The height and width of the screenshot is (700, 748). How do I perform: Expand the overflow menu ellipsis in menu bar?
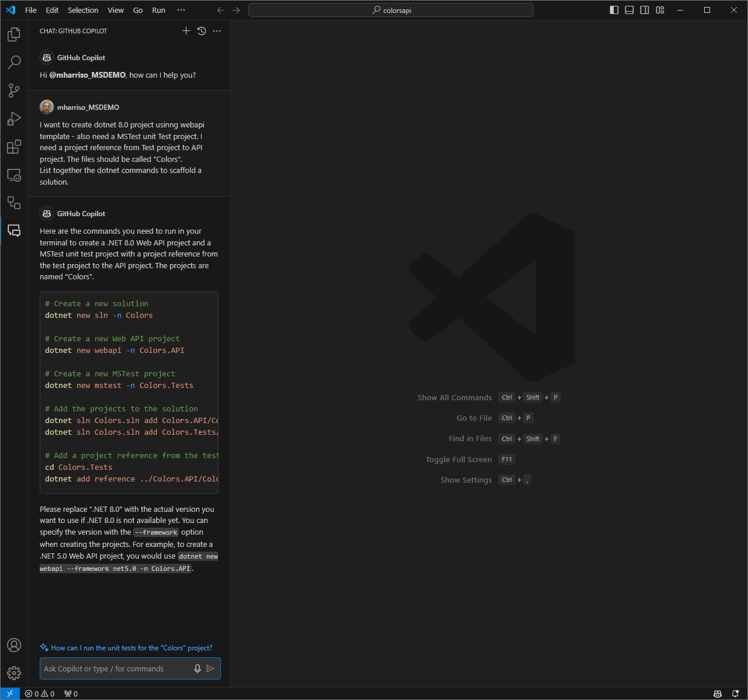181,10
